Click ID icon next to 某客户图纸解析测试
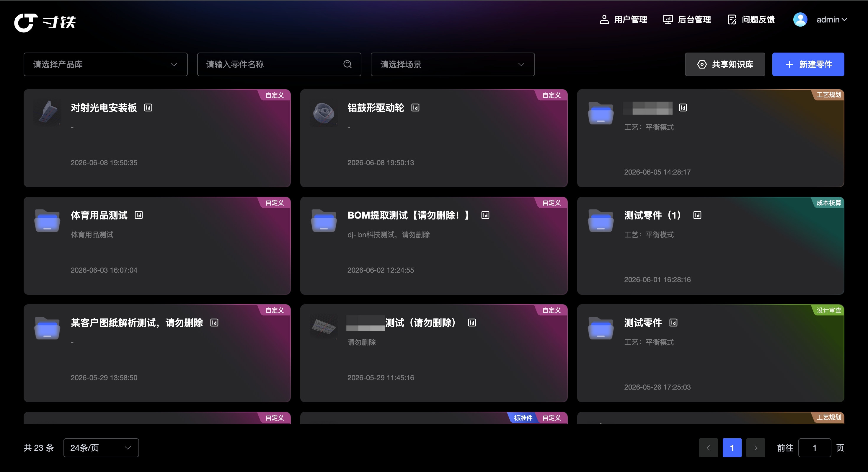 coord(214,323)
